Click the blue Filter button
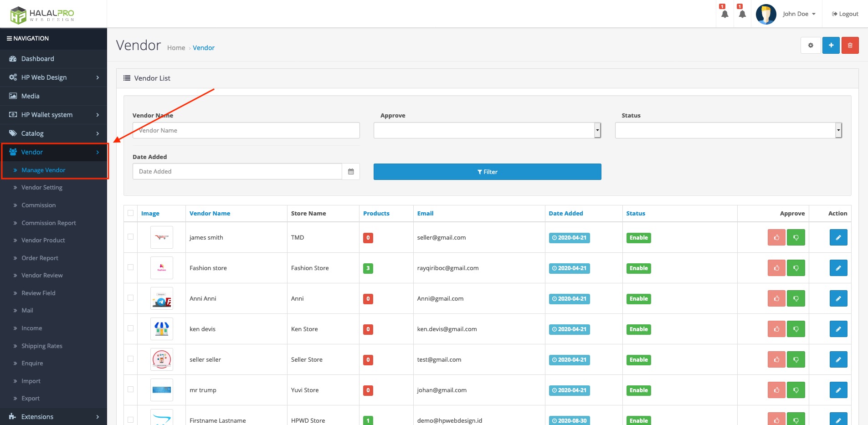 pyautogui.click(x=487, y=172)
